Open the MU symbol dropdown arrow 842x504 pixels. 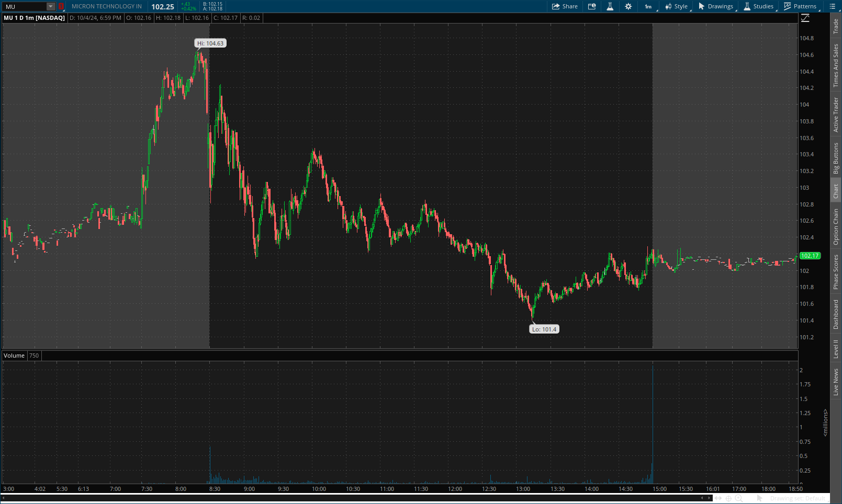tap(50, 6)
